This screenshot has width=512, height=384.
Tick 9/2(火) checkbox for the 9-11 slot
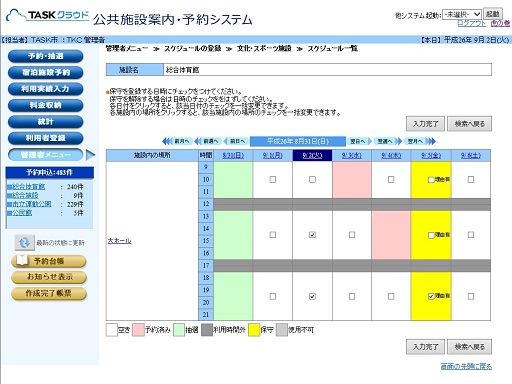click(312, 180)
